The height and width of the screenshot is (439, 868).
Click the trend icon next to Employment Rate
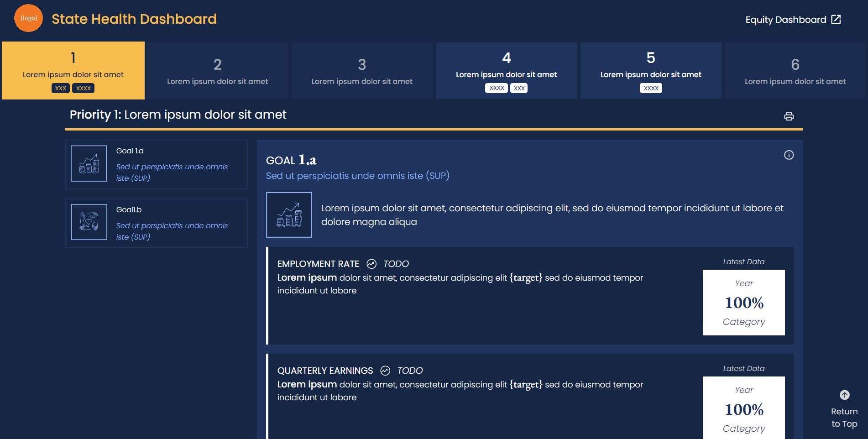click(371, 264)
